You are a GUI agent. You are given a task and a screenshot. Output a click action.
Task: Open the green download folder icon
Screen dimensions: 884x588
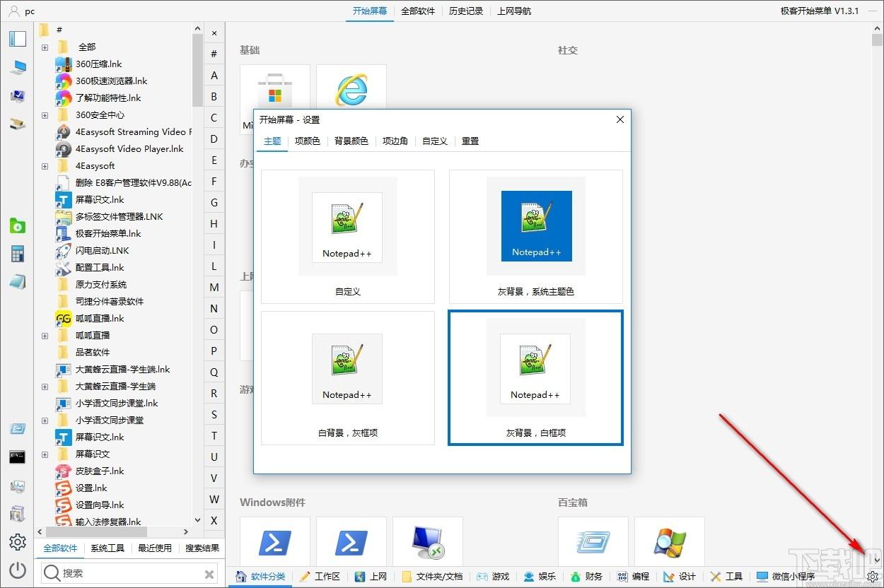click(x=18, y=225)
